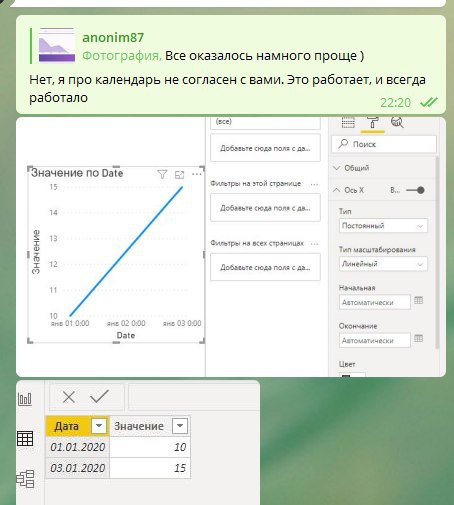Viewport: 454px width, 505px height.
Task: Toggle the Ось X switch off
Action: coord(415,190)
